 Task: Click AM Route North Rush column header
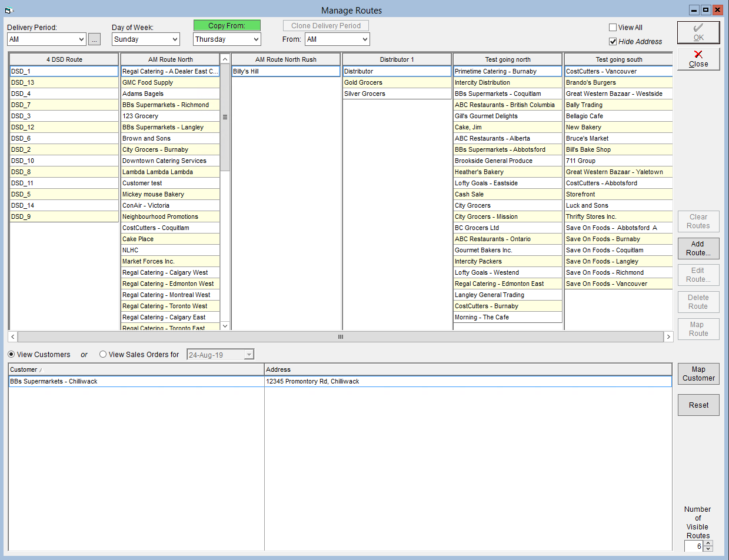click(x=286, y=59)
